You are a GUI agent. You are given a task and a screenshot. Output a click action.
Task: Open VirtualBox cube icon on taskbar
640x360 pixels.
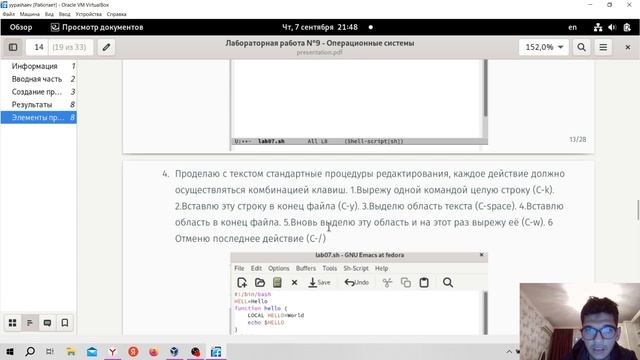[174, 351]
